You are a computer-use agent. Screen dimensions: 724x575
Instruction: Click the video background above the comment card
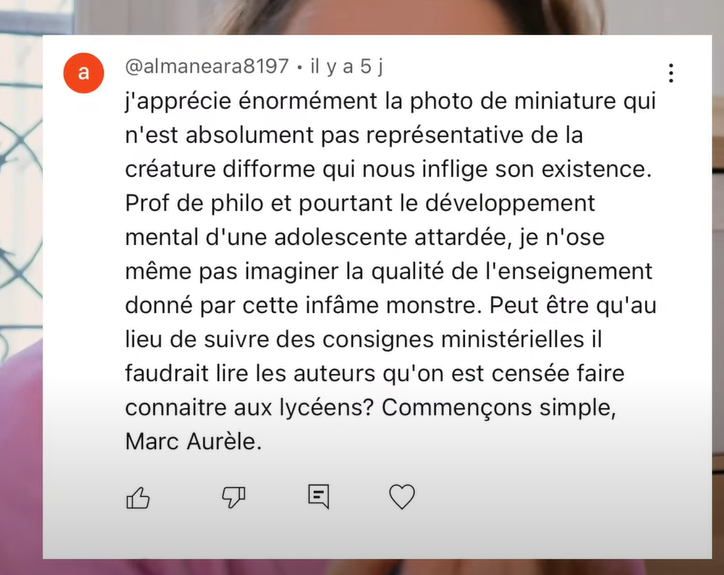tap(369, 17)
